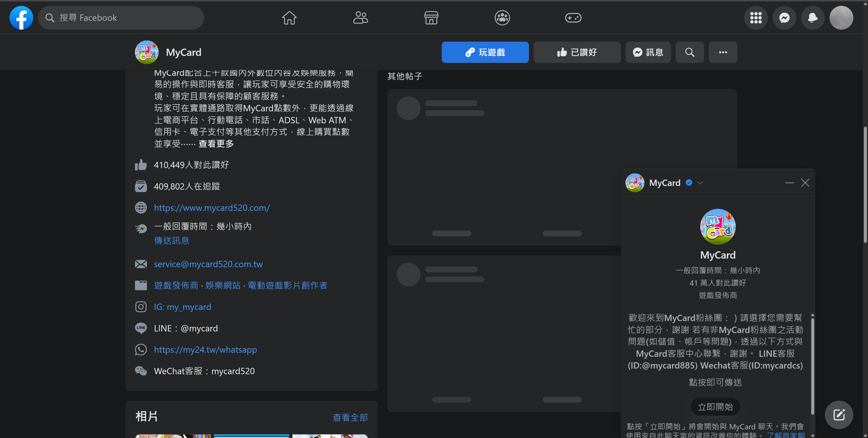
Task: Click the 立即開始 button in chat
Action: pyautogui.click(x=715, y=407)
